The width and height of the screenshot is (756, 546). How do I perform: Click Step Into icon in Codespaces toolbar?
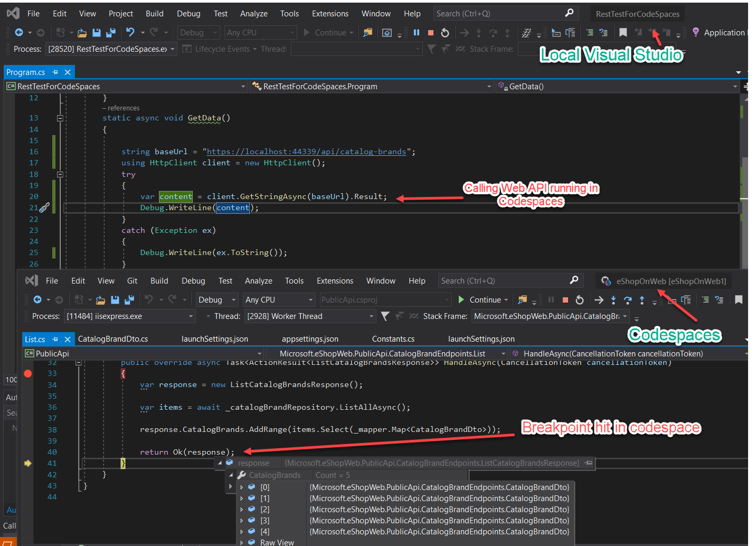click(613, 300)
